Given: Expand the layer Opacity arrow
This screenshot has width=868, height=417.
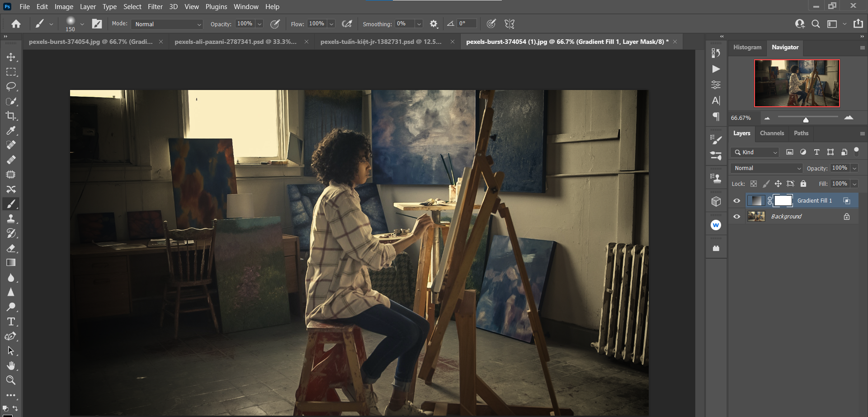Looking at the screenshot, I should 854,168.
